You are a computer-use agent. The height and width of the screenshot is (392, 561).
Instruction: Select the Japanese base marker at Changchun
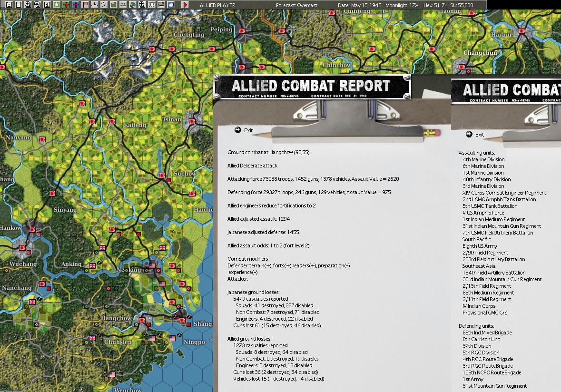click(462, 67)
